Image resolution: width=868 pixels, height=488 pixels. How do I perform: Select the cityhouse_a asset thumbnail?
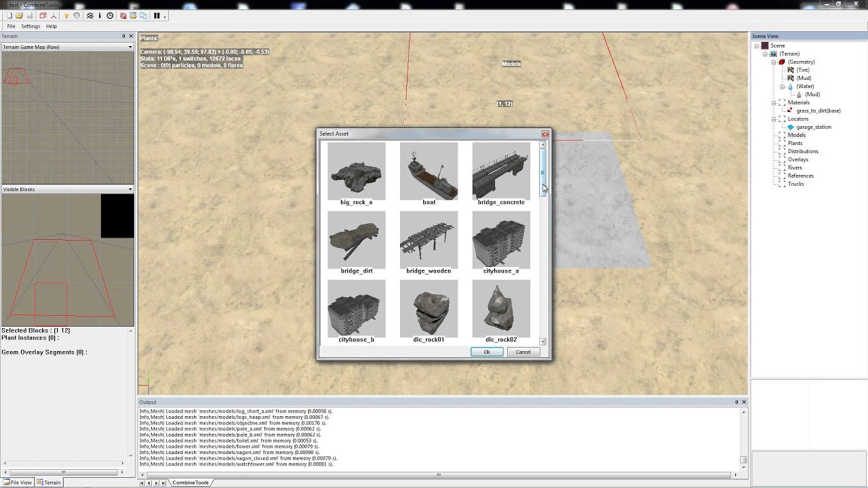point(501,240)
